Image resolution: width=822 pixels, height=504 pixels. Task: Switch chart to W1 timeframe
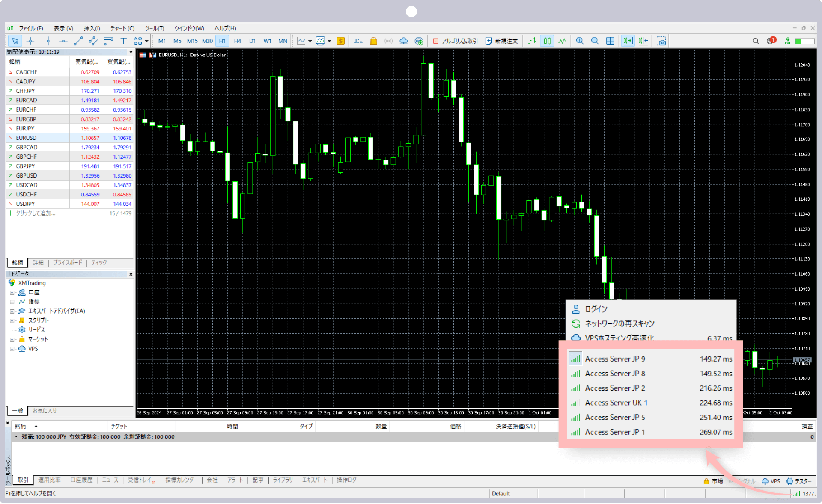[268, 41]
